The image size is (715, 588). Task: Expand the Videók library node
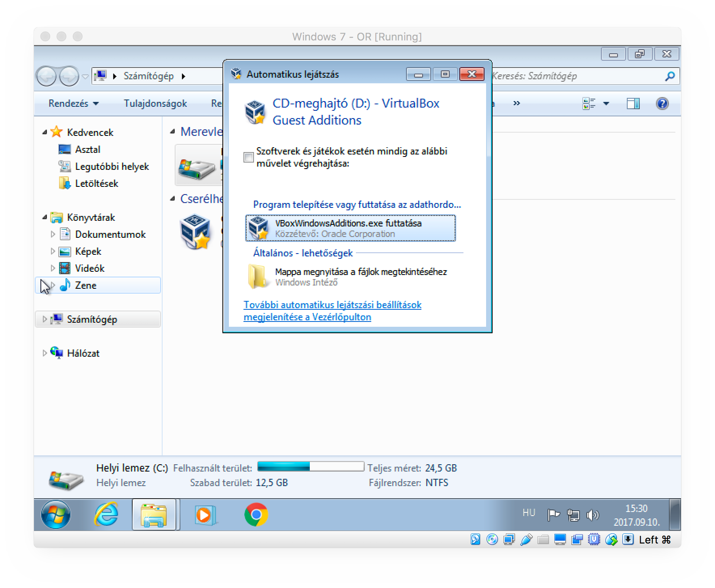pyautogui.click(x=53, y=268)
